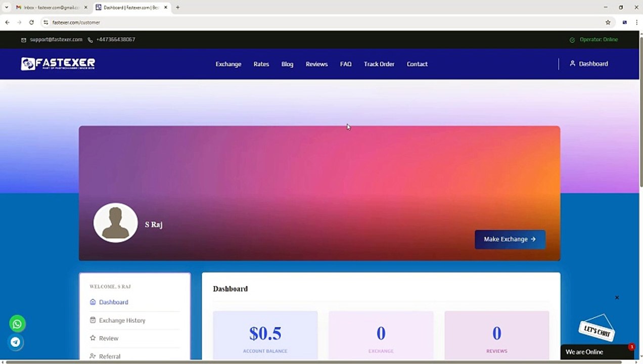Click the Exchange count card
Viewport: 643px width, 364px height.
pos(381,336)
